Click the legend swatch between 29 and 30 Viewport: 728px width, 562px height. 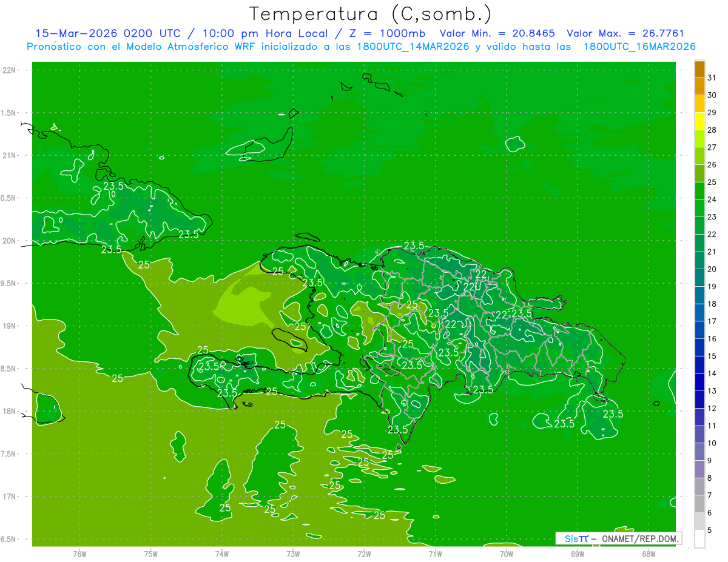[699, 104]
